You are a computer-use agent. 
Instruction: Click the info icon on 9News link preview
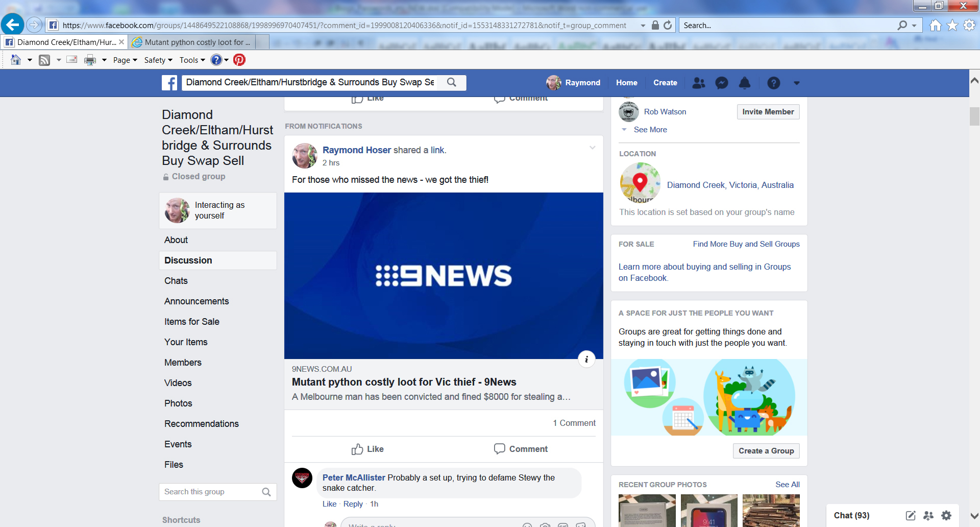[x=586, y=359]
